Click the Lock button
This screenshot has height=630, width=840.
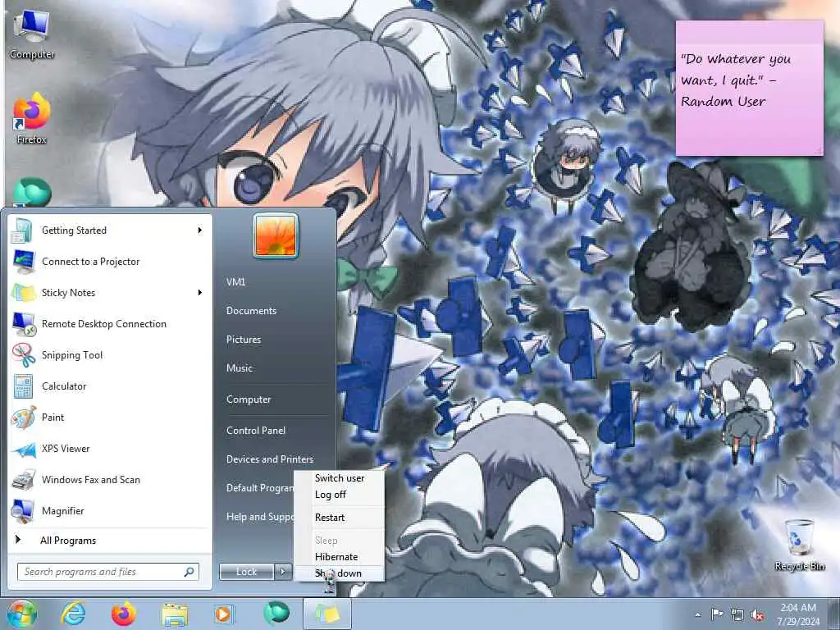(x=247, y=572)
